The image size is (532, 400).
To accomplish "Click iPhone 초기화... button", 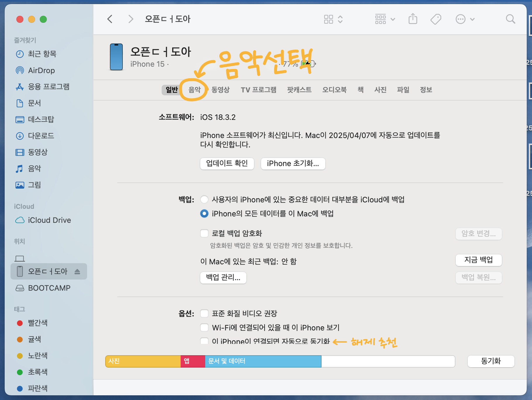I will coord(293,163).
